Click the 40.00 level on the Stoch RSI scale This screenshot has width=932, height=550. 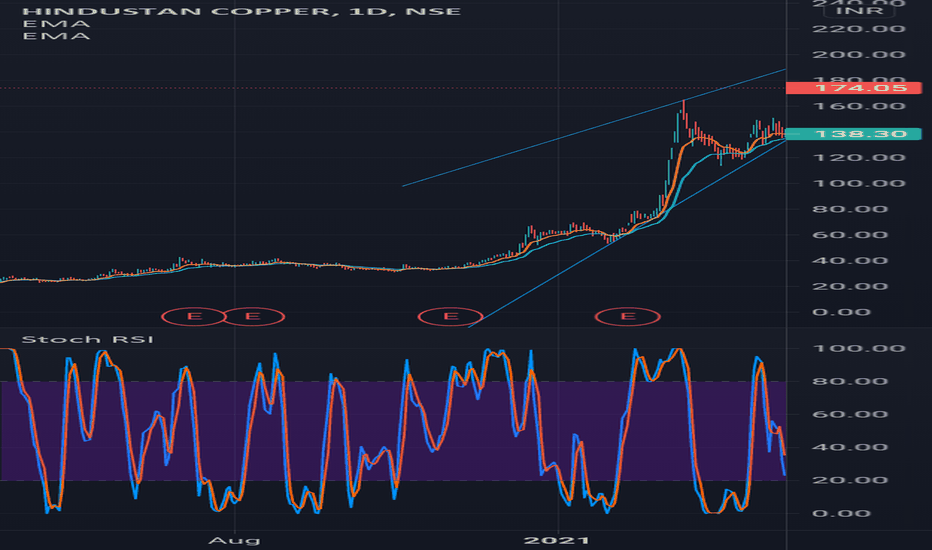click(850, 448)
